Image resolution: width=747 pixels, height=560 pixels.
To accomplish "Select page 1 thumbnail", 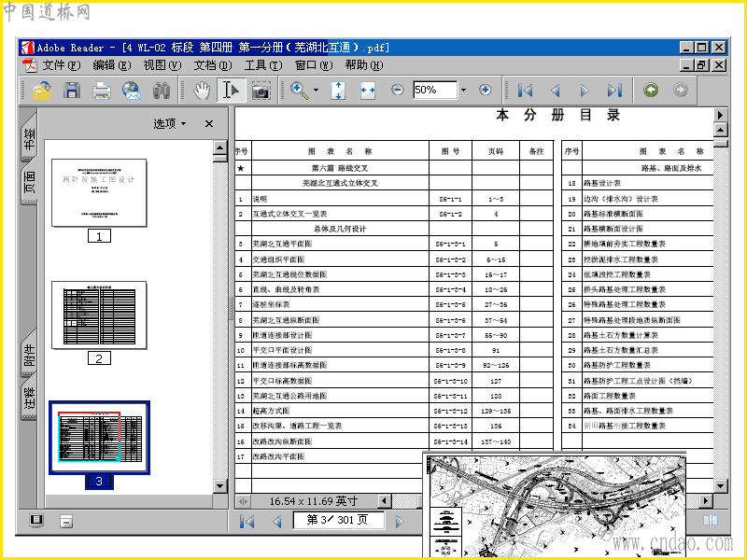I will [99, 193].
